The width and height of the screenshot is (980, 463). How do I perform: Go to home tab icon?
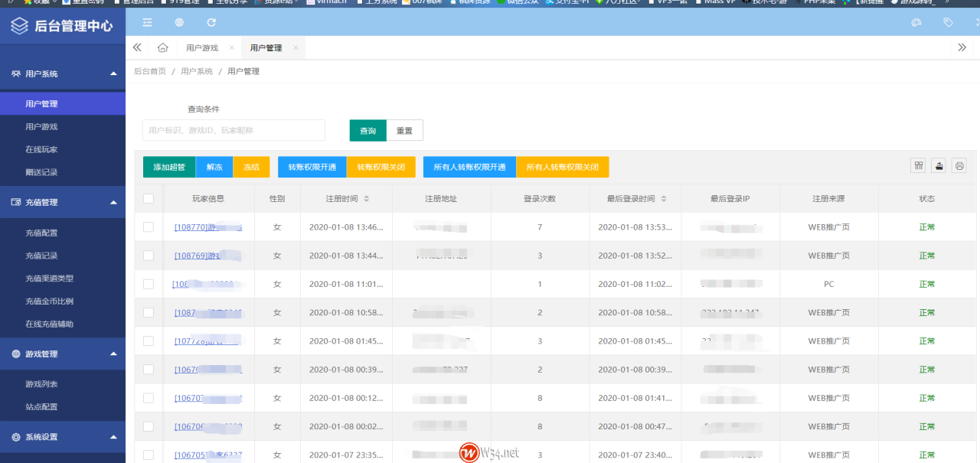(162, 47)
